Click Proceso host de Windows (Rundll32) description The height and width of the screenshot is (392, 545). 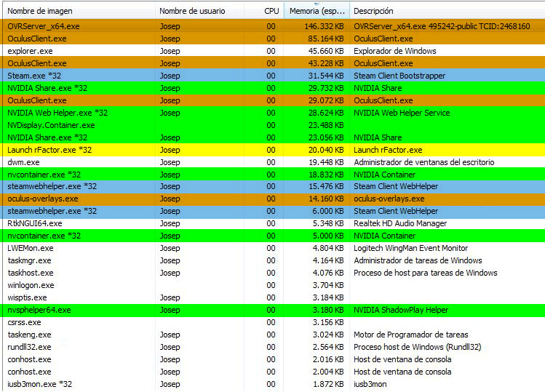coord(418,347)
